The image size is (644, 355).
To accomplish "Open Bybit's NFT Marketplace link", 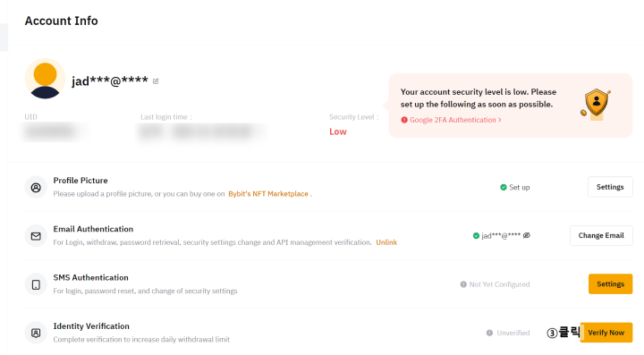I will point(268,194).
